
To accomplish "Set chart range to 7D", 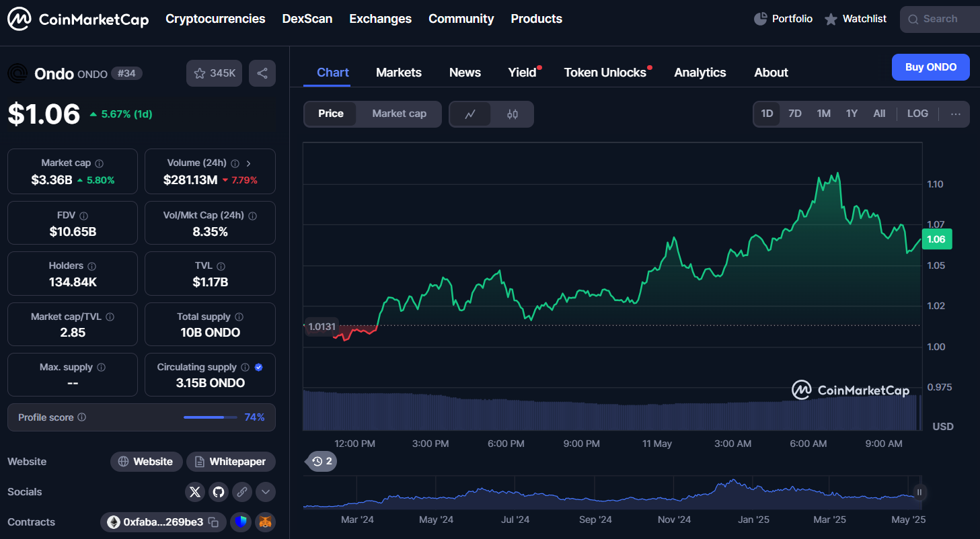I will (795, 114).
